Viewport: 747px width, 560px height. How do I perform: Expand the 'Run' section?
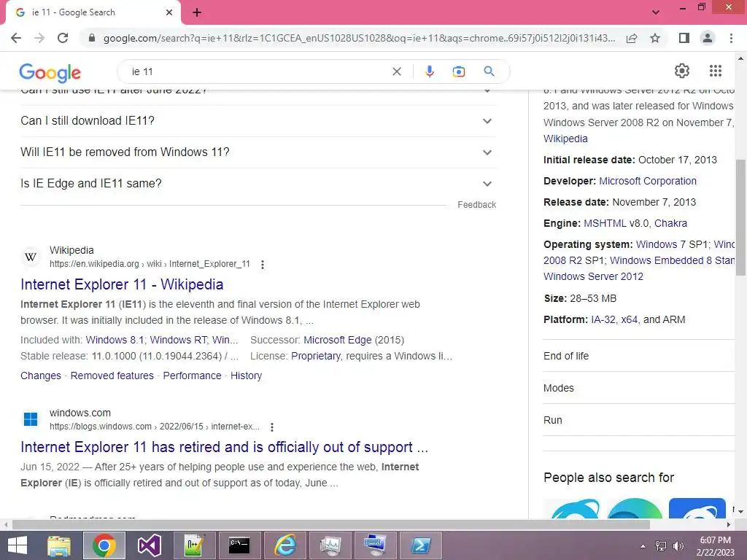pos(639,420)
